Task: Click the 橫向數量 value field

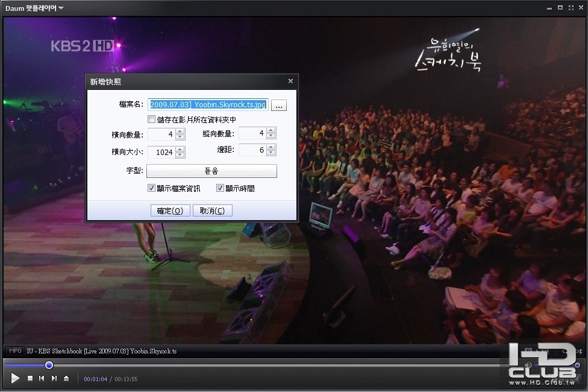Action: click(x=161, y=134)
